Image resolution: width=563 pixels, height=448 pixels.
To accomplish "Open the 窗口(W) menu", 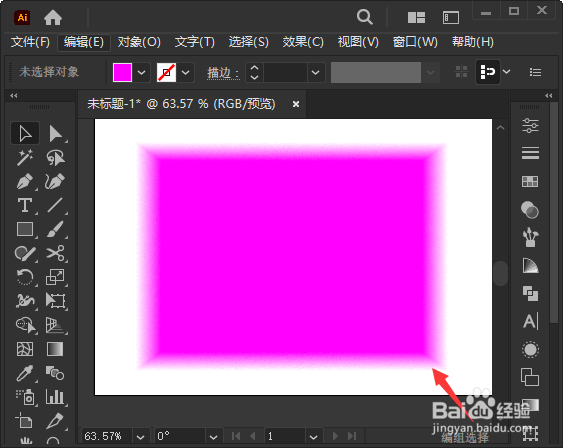I will click(415, 42).
